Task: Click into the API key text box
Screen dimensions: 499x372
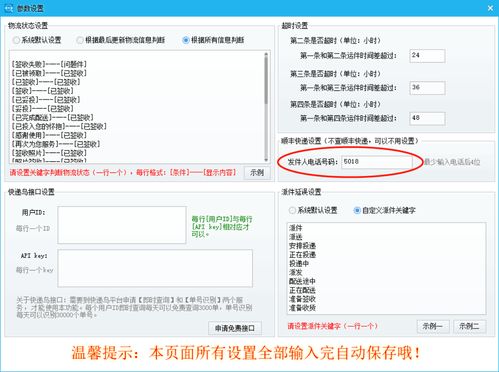Action: point(155,268)
